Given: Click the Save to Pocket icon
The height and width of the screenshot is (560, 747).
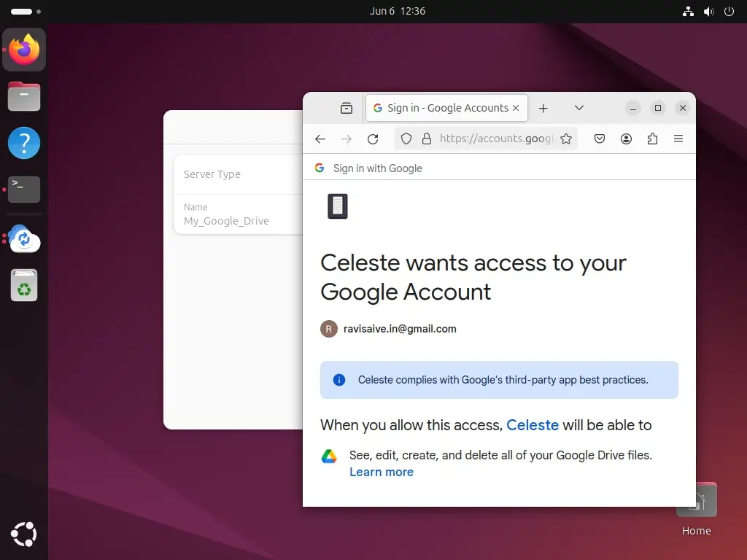Looking at the screenshot, I should 600,139.
